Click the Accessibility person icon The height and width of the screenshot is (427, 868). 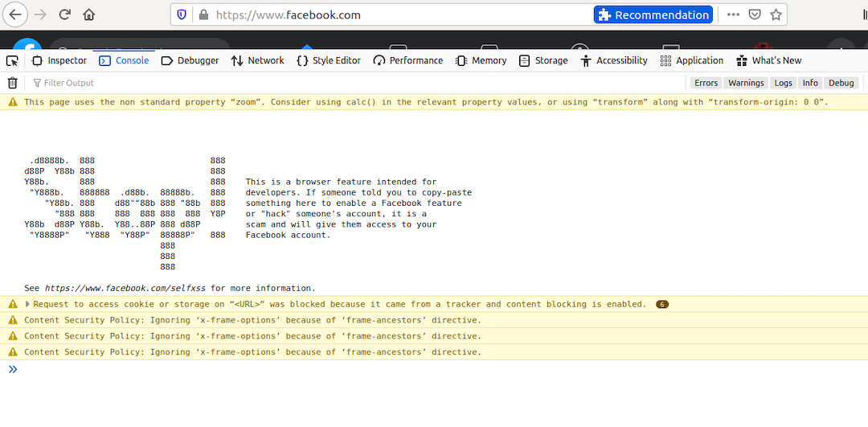click(586, 61)
